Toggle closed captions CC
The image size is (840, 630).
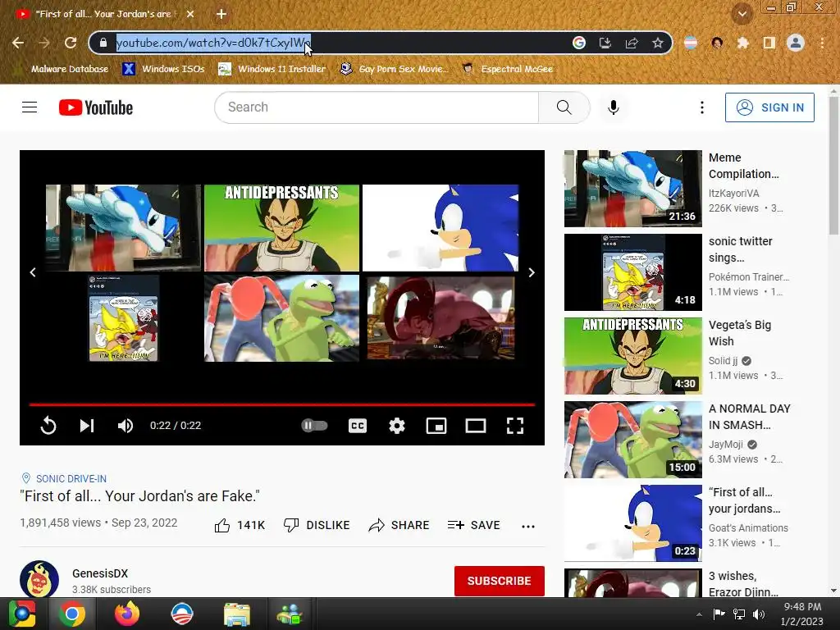pos(358,426)
